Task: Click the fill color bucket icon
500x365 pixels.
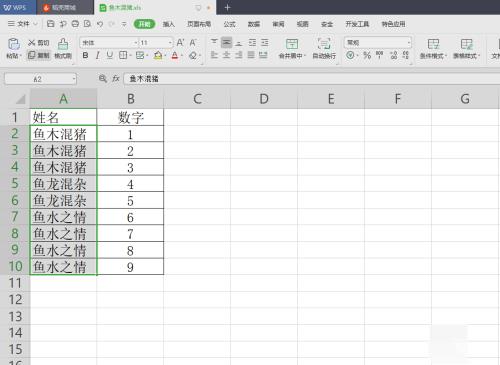Action: pyautogui.click(x=158, y=55)
